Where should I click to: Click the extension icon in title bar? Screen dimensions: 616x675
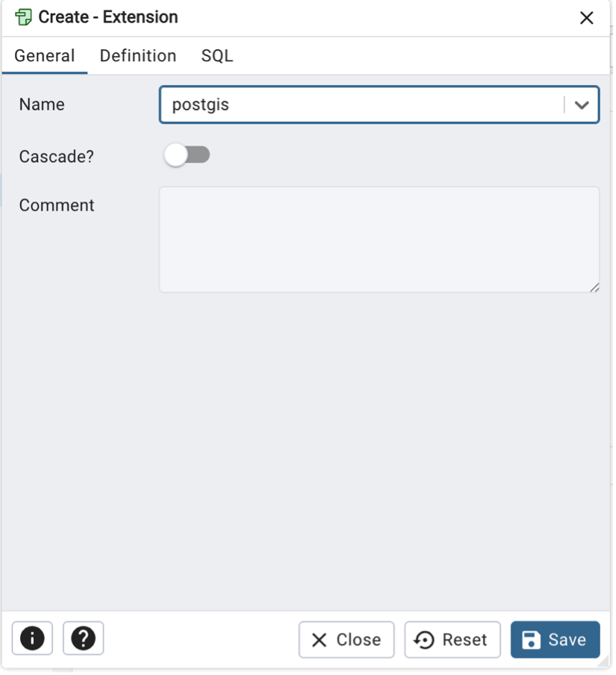pos(23,18)
